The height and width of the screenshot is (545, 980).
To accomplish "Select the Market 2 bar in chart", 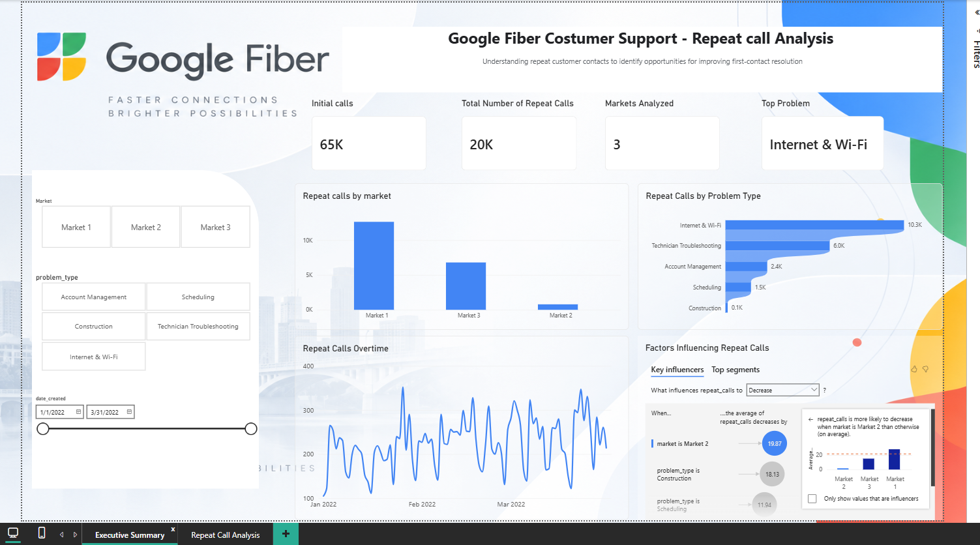I will coord(558,307).
